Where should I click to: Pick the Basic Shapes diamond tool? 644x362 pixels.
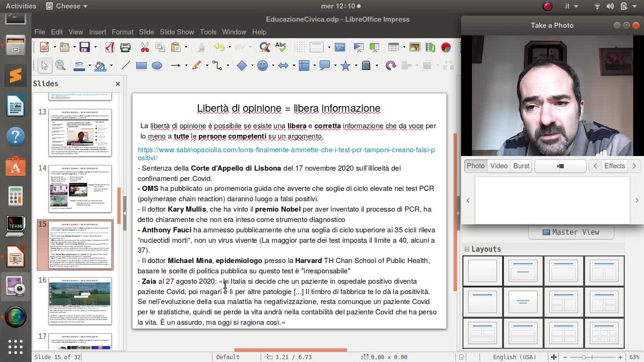tap(242, 66)
